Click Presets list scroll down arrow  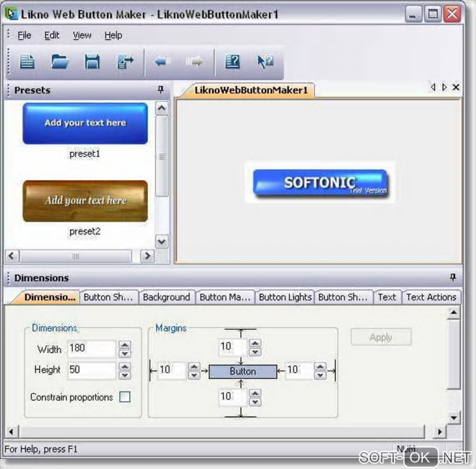click(162, 241)
